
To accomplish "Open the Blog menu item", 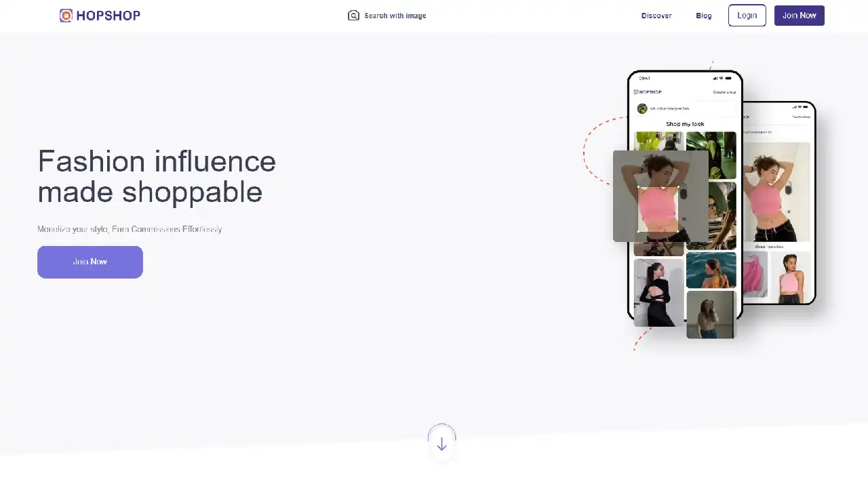I will point(704,16).
